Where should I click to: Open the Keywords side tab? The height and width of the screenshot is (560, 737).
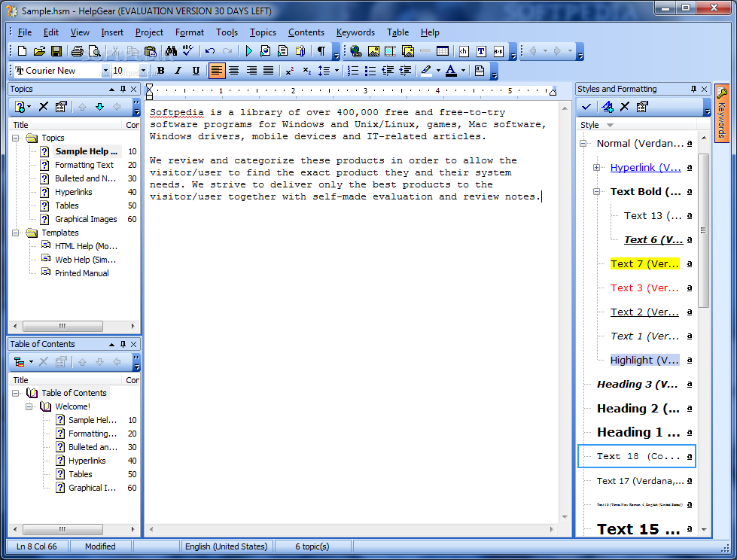pos(722,113)
